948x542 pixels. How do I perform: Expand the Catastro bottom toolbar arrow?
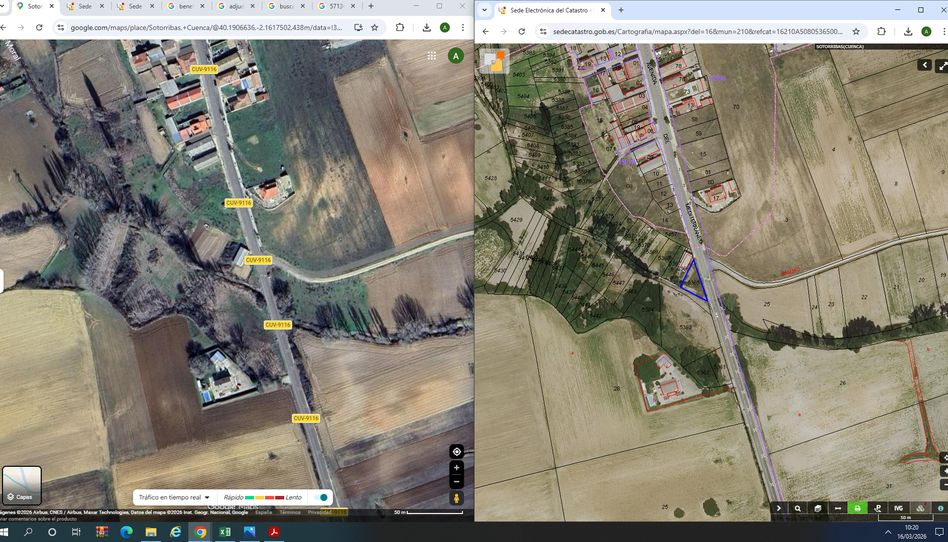pyautogui.click(x=779, y=508)
